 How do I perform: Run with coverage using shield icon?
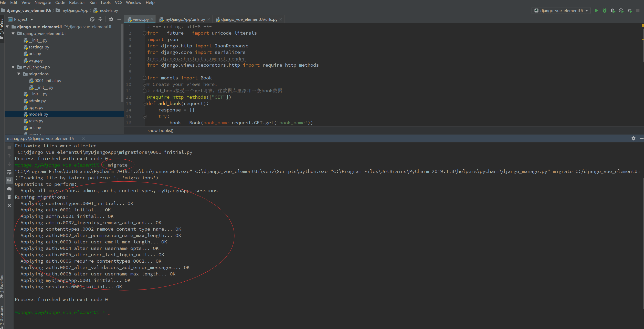613,11
